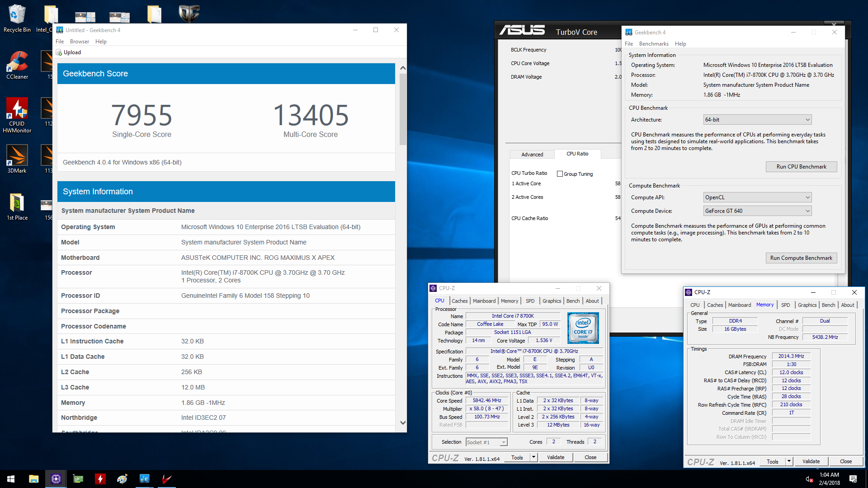Open About tab in CPU-Z processor window
868x488 pixels.
pos(592,301)
